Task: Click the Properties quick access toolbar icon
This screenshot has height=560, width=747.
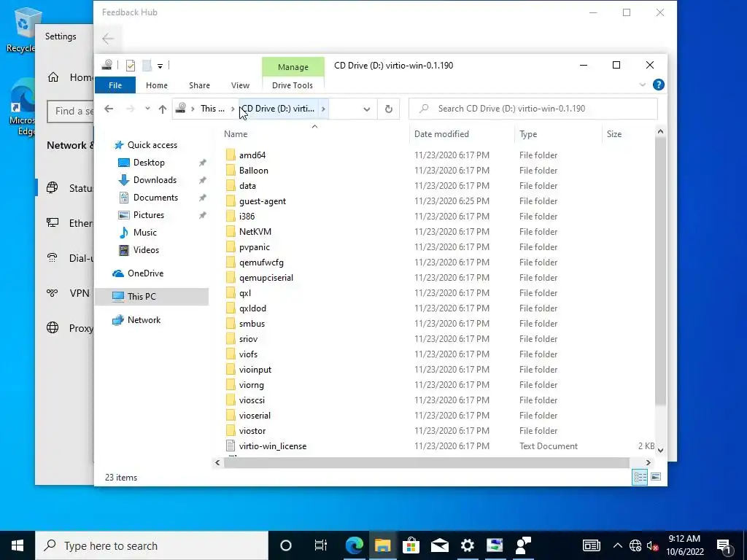Action: tap(131, 65)
